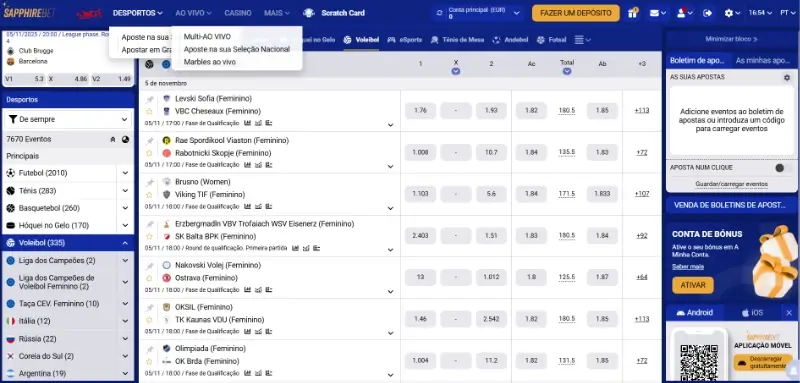Choose Aposte na sua Seleção Nacional
Viewport: 800px width, 383px height.
237,49
